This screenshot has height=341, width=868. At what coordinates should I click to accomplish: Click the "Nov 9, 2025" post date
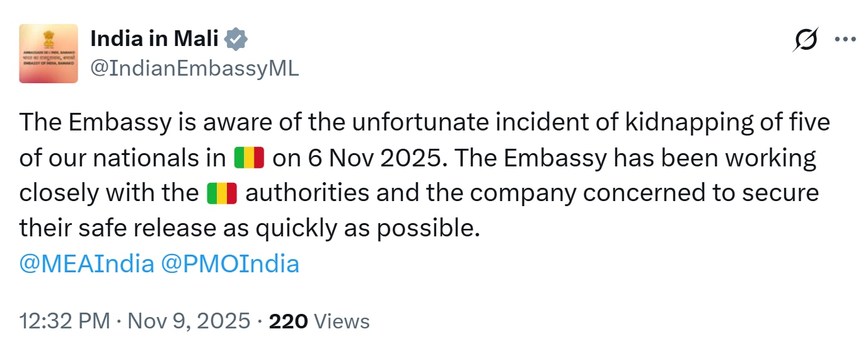pos(189,321)
